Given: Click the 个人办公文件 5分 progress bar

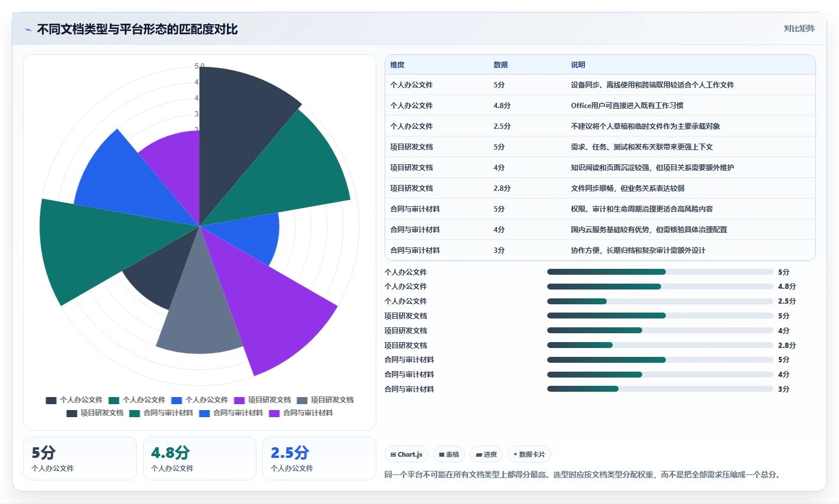Looking at the screenshot, I should (660, 272).
